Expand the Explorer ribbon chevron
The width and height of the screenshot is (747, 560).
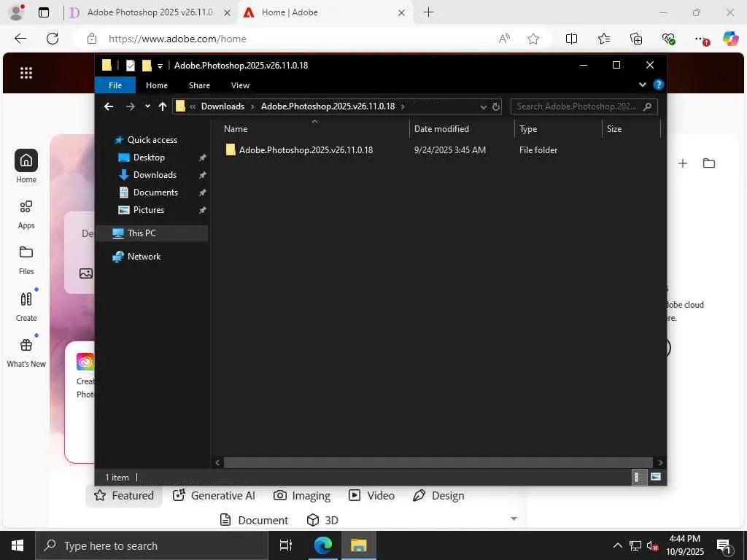642,85
